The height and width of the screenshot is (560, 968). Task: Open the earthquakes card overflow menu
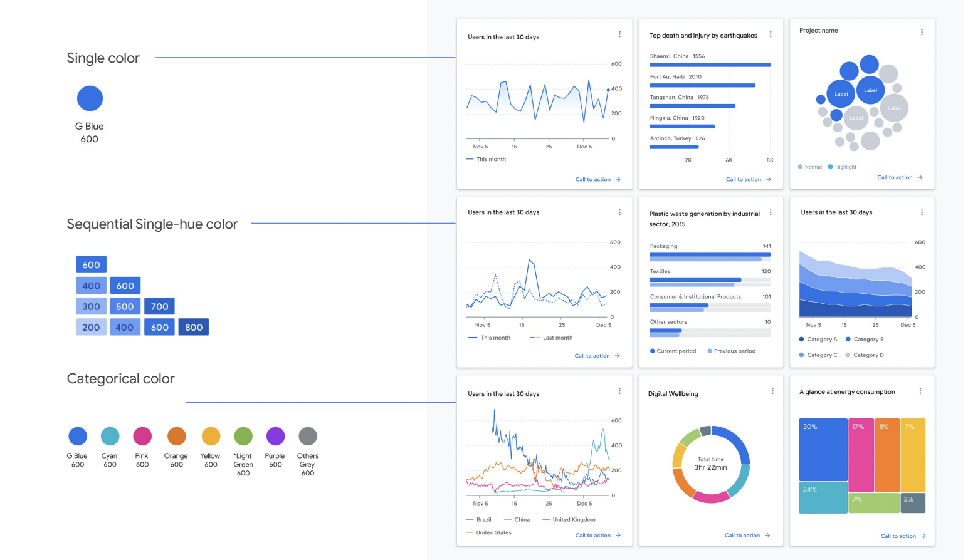coord(770,34)
